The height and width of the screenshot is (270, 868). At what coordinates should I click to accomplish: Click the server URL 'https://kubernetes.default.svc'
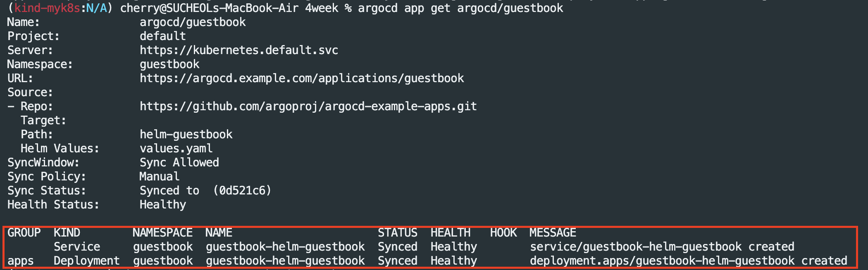point(239,50)
